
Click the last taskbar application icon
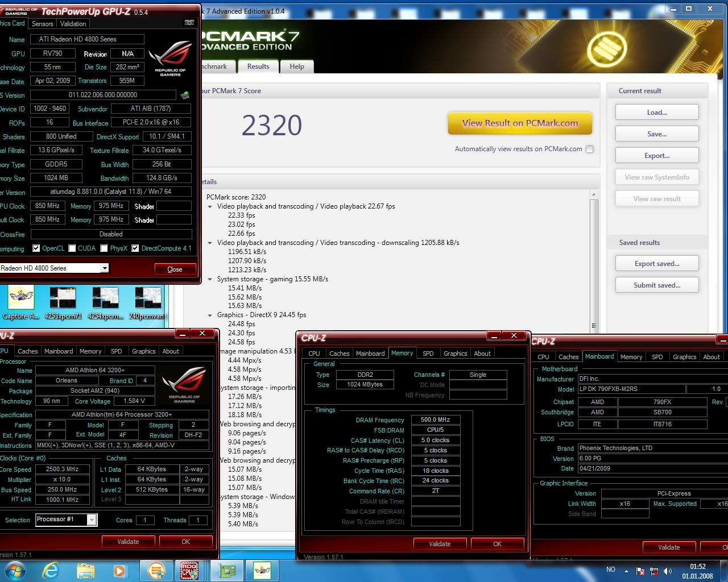coord(262,570)
